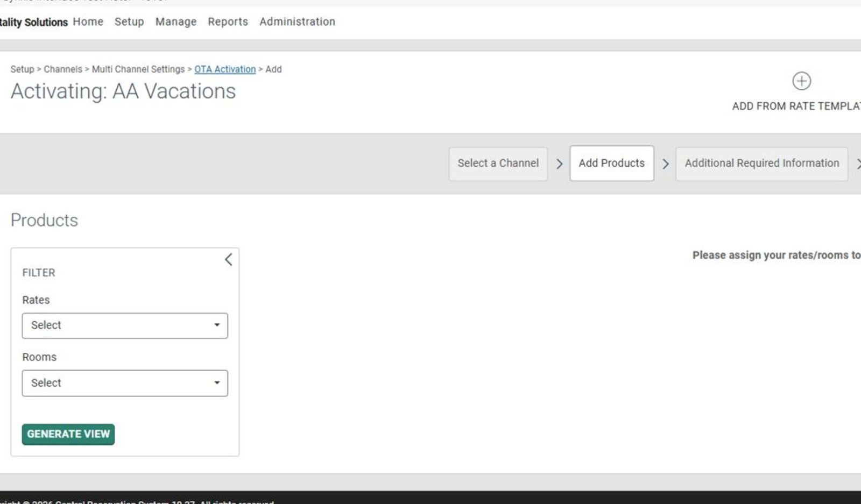Open the Rates select dropdown
This screenshot has height=504, width=861.
[x=125, y=325]
